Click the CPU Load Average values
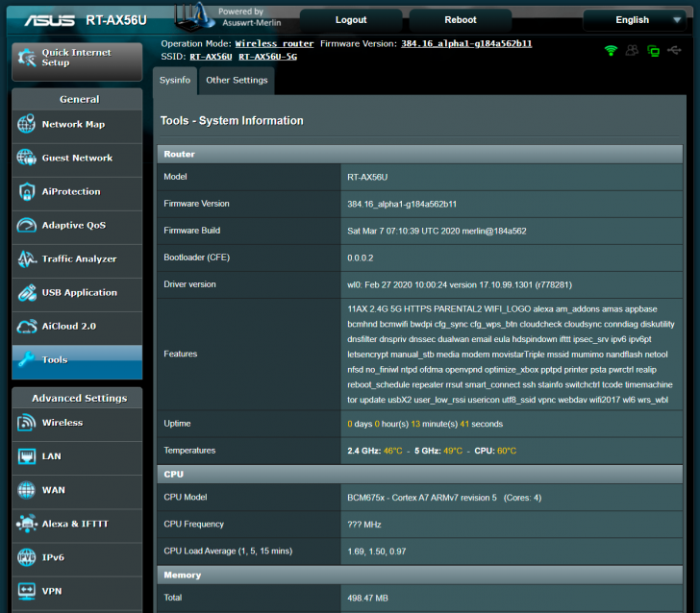The height and width of the screenshot is (613, 700). click(376, 552)
